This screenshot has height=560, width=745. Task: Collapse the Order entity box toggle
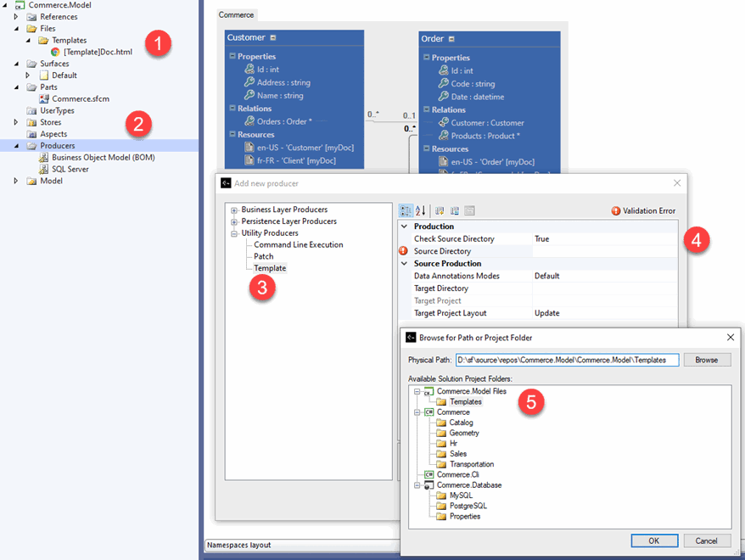[451, 39]
